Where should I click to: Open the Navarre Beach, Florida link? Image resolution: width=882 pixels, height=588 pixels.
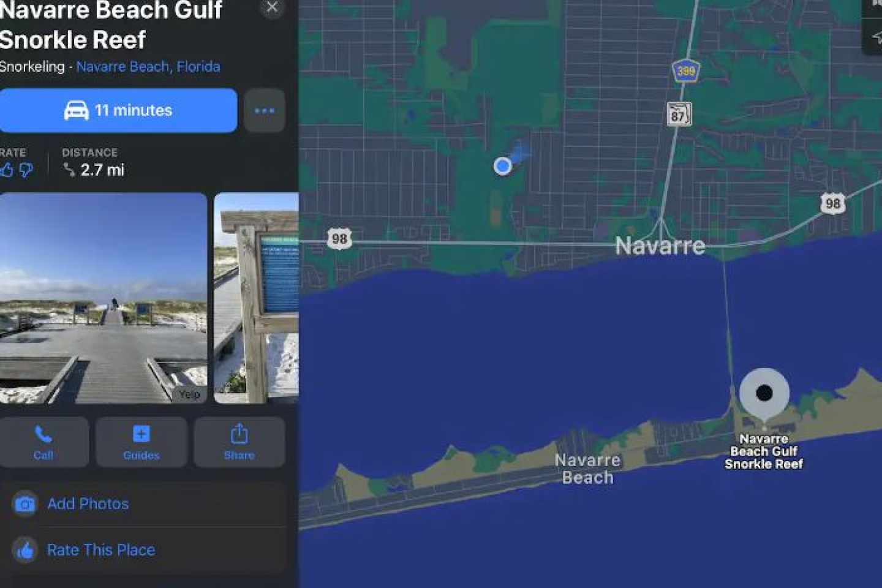[148, 67]
